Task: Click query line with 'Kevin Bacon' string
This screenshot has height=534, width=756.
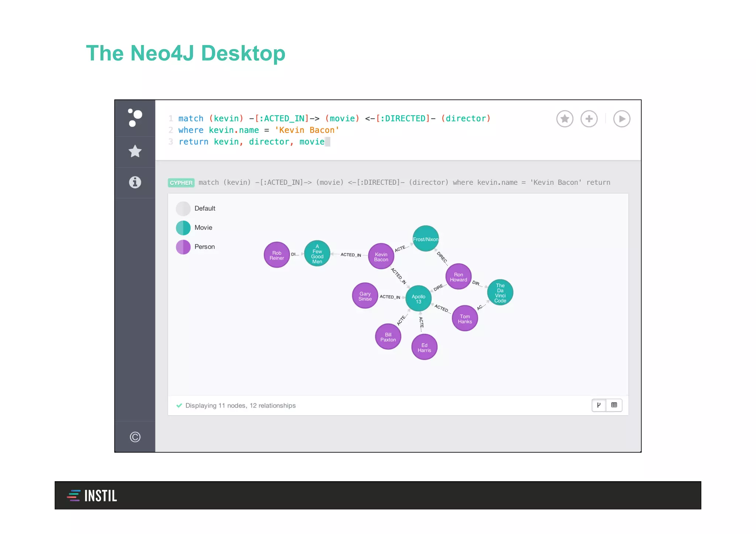Action: pyautogui.click(x=258, y=130)
